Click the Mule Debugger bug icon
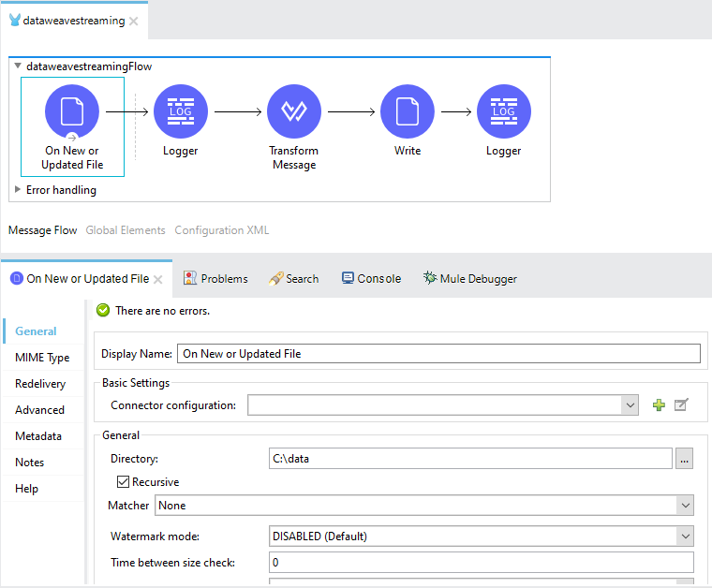This screenshot has height=588, width=712. (430, 278)
